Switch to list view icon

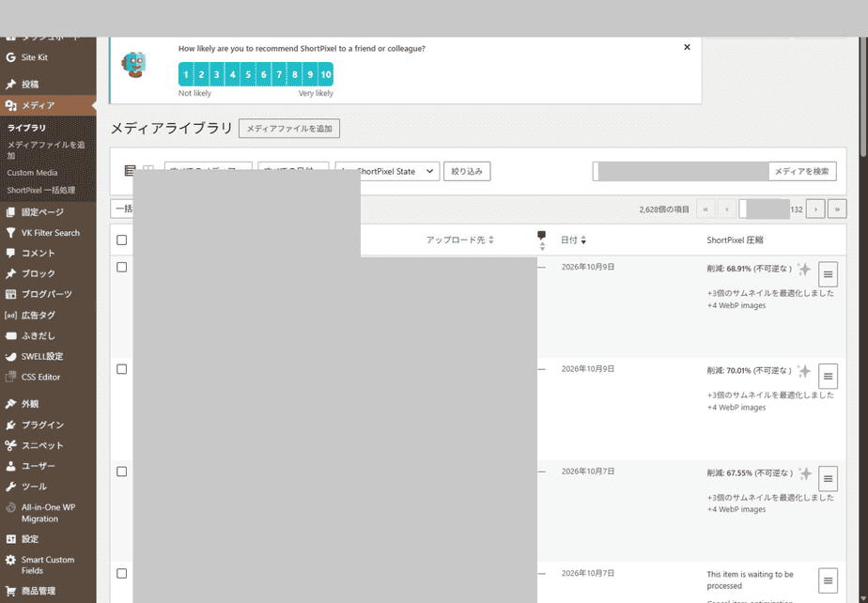(x=130, y=170)
